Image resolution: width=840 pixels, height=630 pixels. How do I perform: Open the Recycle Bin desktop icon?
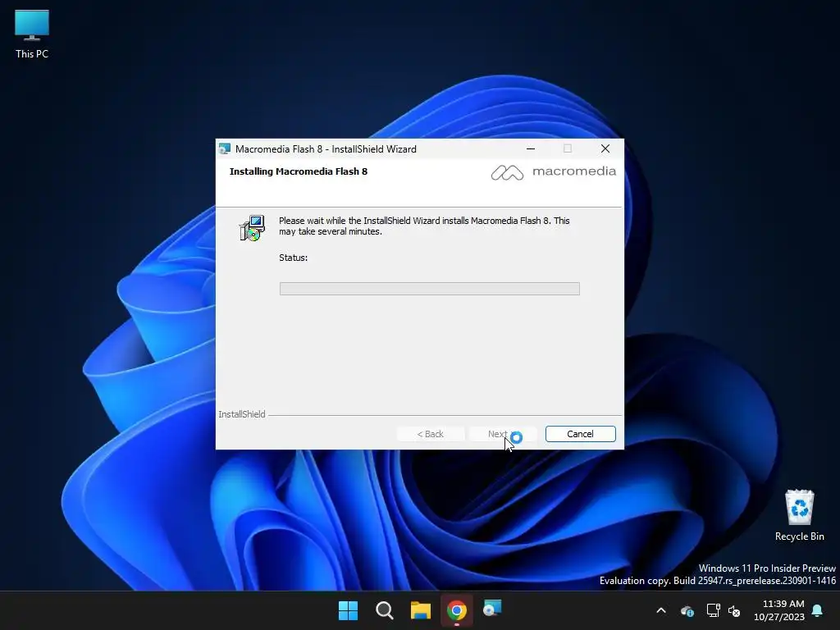tap(799, 515)
